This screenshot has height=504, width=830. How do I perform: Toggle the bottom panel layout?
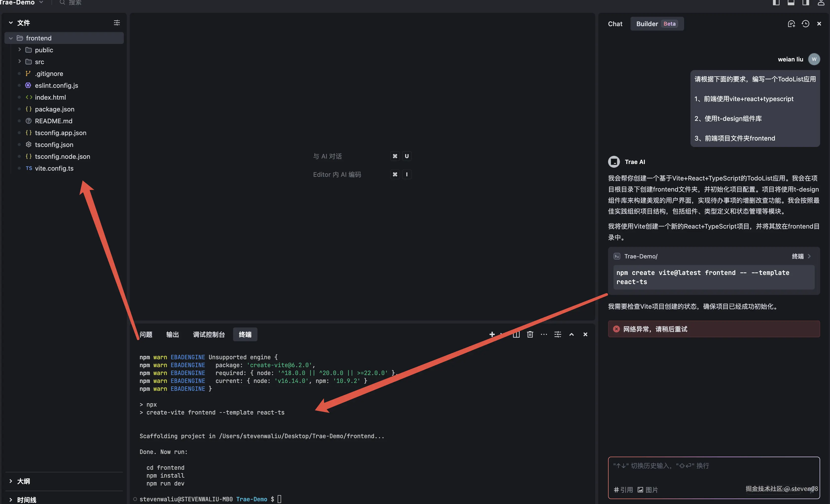791,3
